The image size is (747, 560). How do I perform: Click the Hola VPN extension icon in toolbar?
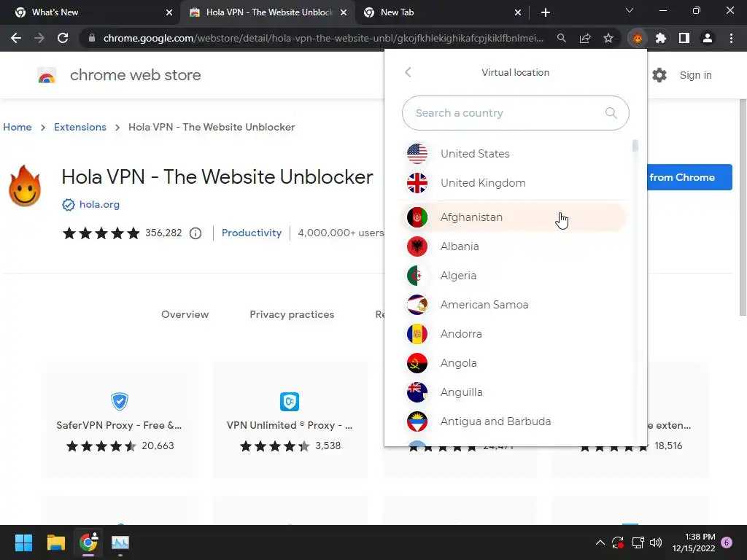638,38
